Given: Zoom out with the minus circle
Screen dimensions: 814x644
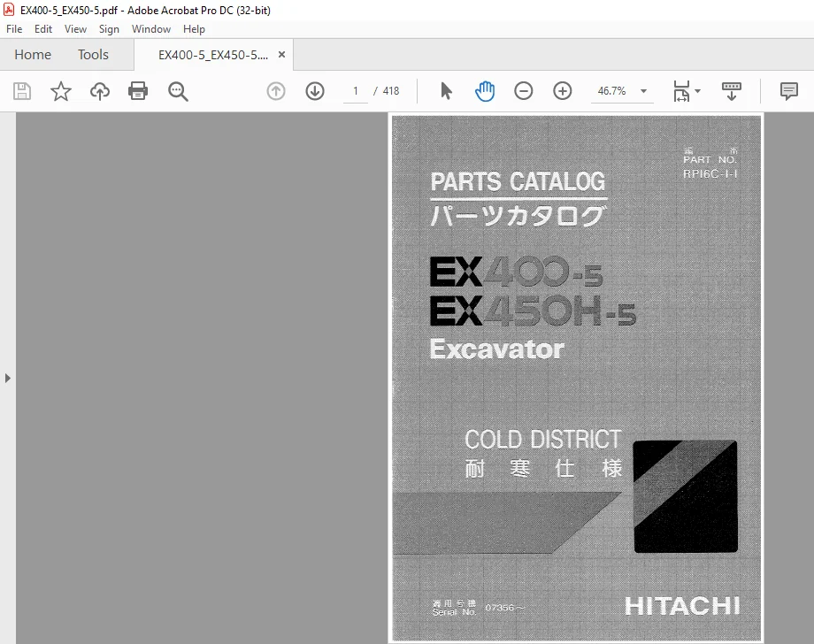Looking at the screenshot, I should point(523,91).
